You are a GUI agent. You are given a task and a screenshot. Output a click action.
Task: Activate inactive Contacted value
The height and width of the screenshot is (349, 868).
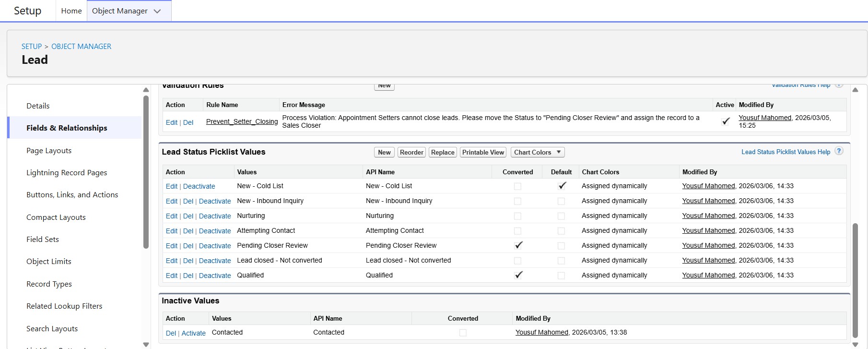[193, 333]
